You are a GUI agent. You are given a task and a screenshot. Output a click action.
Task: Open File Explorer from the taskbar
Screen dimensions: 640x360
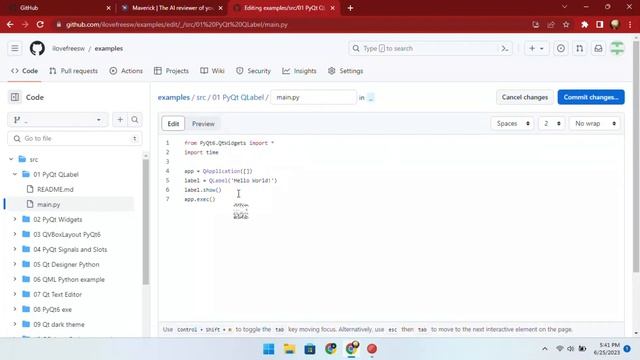tap(289, 349)
